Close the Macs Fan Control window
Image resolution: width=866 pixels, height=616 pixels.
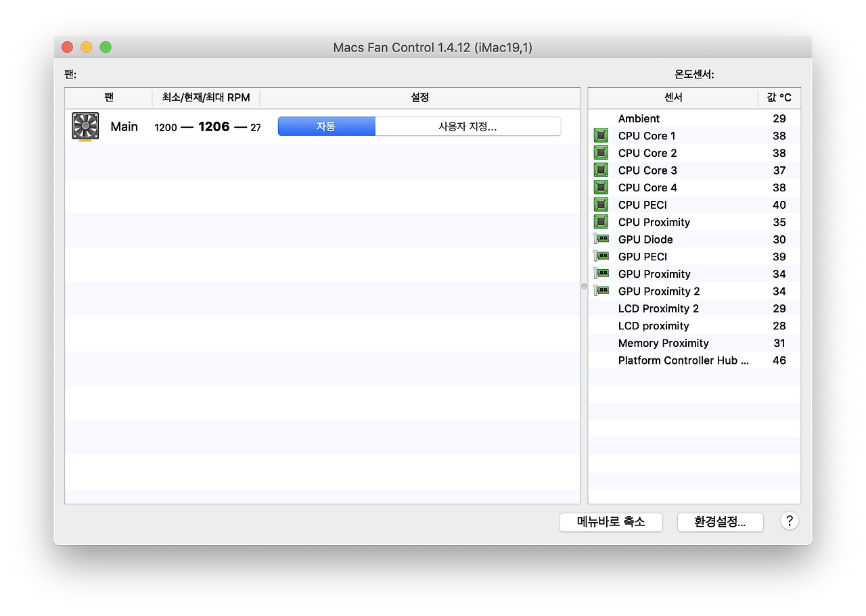67,47
